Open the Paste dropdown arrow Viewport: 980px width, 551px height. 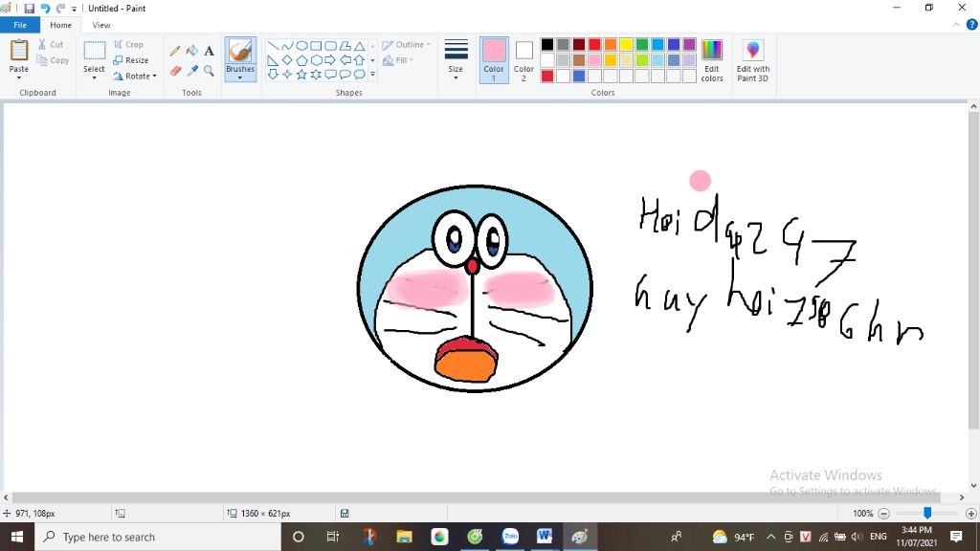[19, 78]
